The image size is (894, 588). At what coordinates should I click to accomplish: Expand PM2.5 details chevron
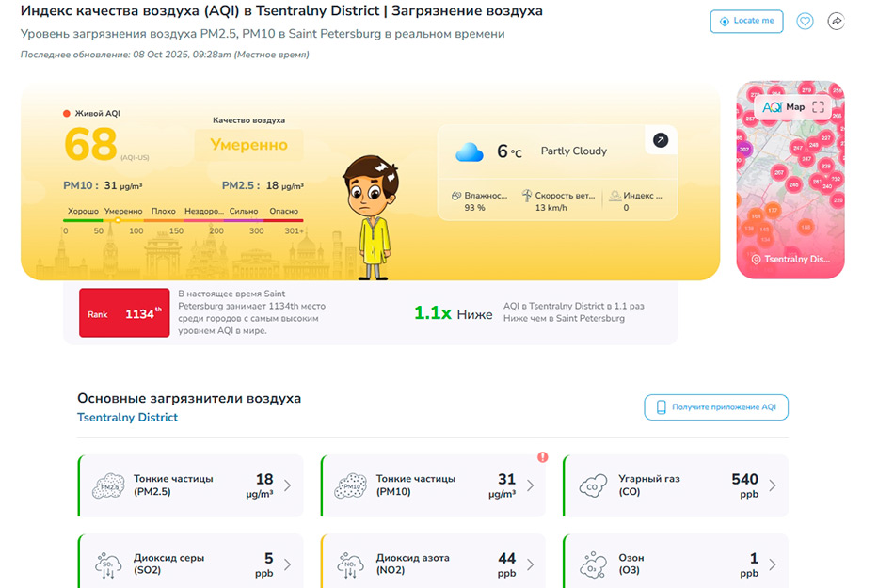pos(288,485)
